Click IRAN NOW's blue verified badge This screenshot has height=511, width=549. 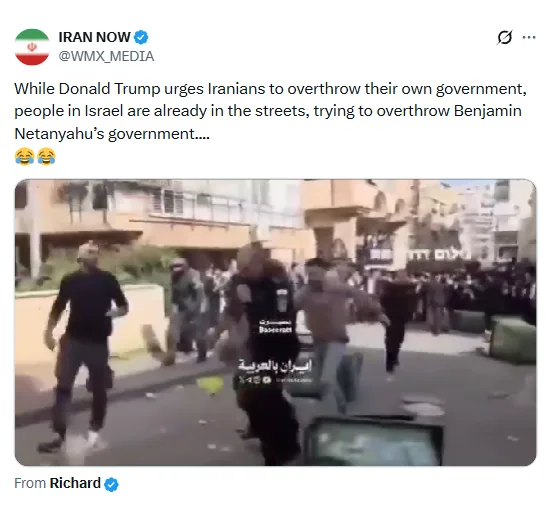(x=141, y=37)
